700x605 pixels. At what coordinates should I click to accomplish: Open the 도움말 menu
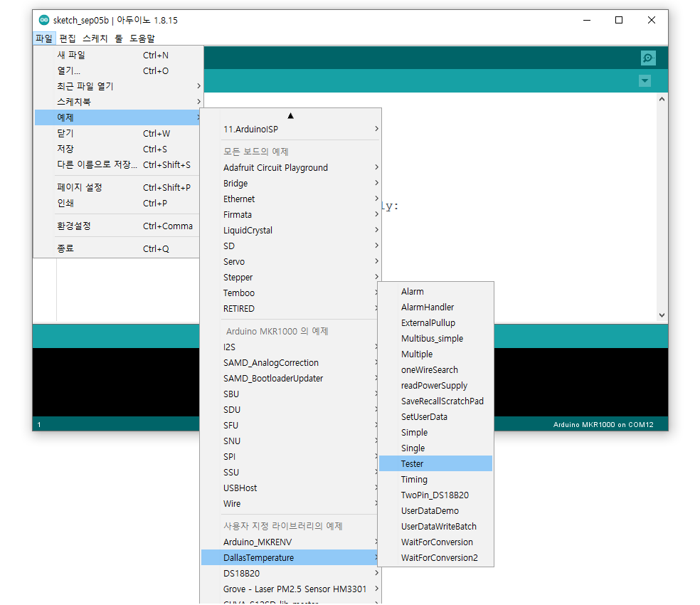click(142, 38)
